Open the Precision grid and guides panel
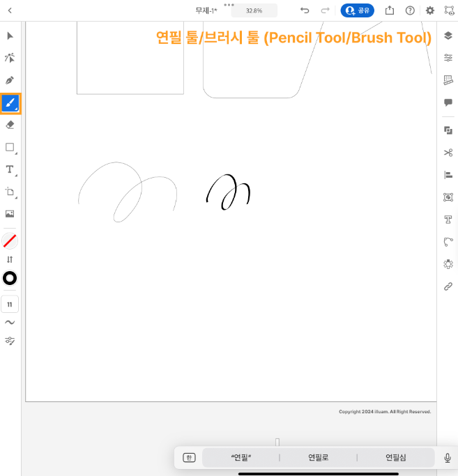This screenshot has width=458, height=476. pyautogui.click(x=448, y=80)
